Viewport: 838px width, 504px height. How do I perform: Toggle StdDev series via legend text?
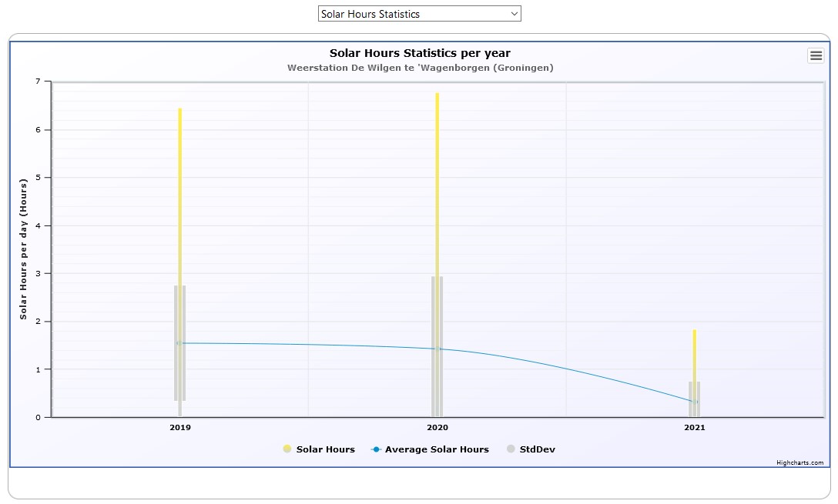pyautogui.click(x=538, y=449)
